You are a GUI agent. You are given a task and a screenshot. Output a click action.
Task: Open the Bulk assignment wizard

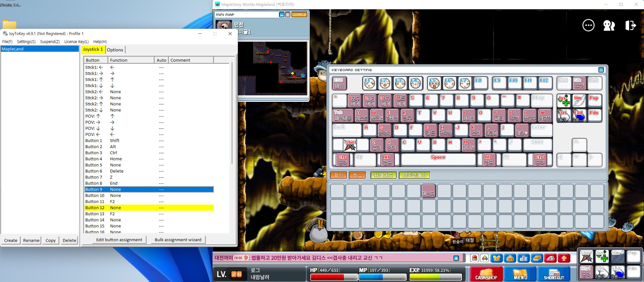coord(178,240)
